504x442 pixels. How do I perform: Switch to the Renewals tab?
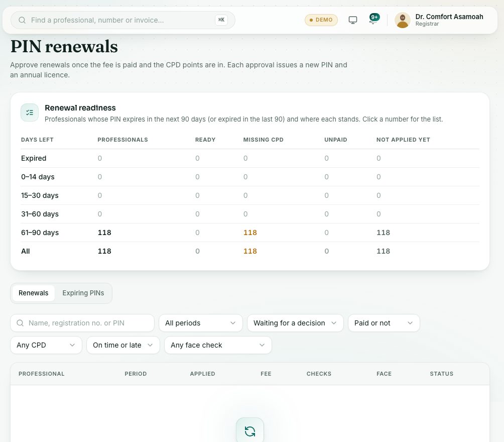pos(34,293)
